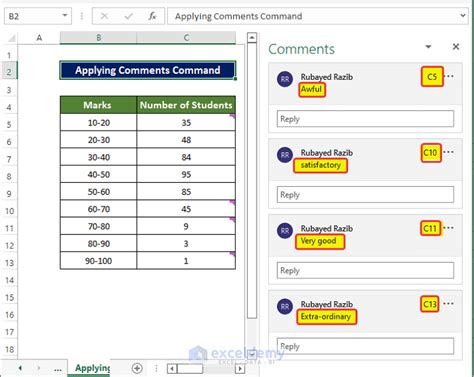474x377 pixels.
Task: Click horizontal scrollbar left arrow
Action: (172, 369)
